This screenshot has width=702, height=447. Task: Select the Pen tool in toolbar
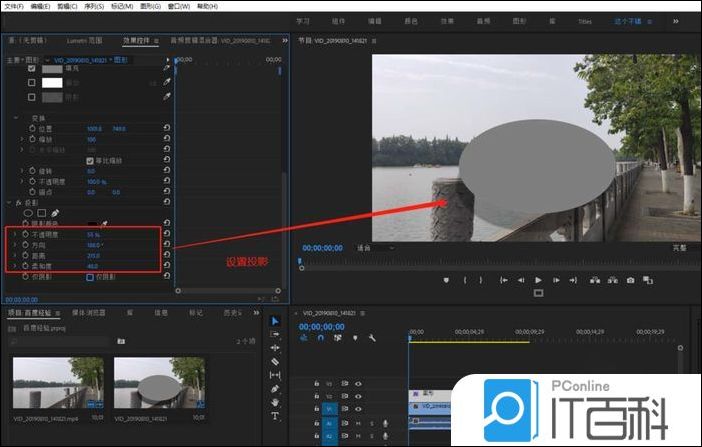pos(275,388)
